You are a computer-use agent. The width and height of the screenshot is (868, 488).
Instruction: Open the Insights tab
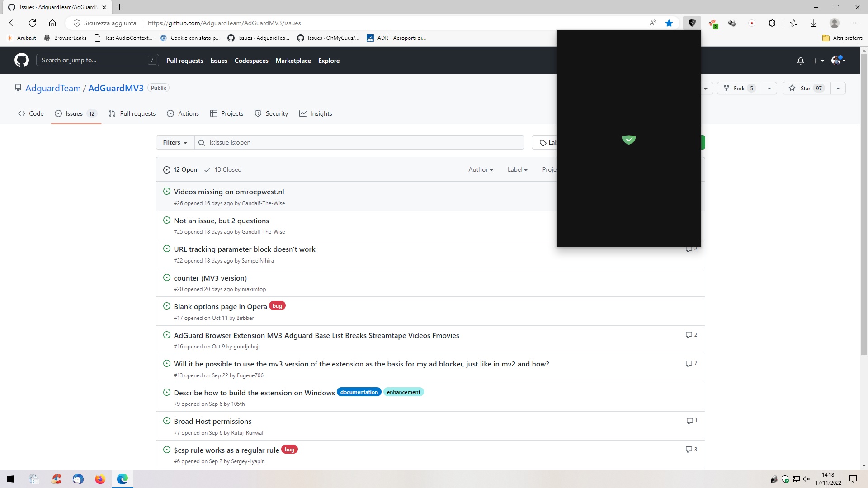pos(316,113)
